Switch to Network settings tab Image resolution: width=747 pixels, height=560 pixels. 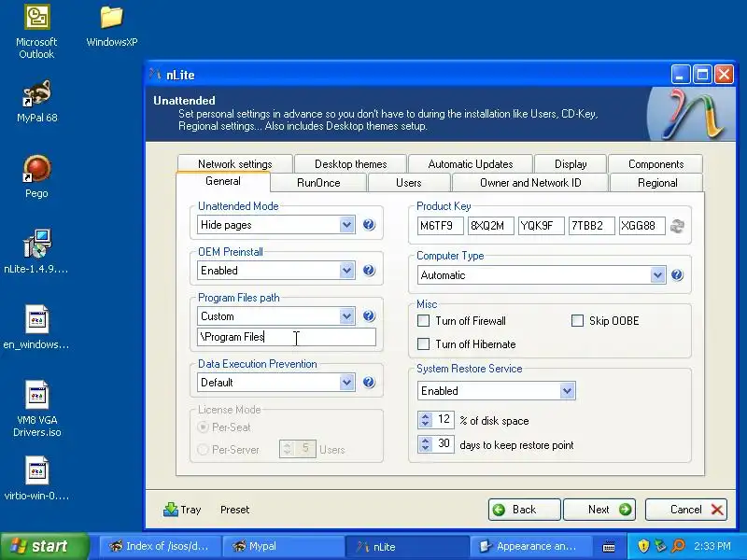235,164
